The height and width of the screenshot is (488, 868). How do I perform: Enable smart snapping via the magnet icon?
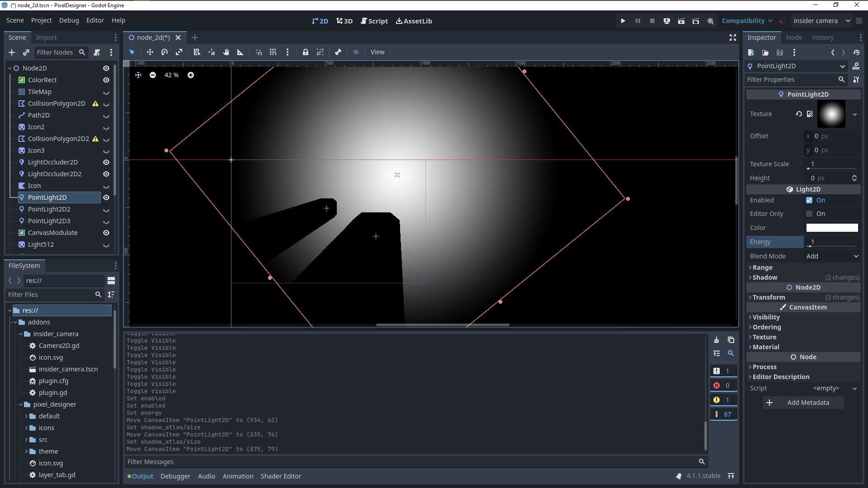click(259, 52)
